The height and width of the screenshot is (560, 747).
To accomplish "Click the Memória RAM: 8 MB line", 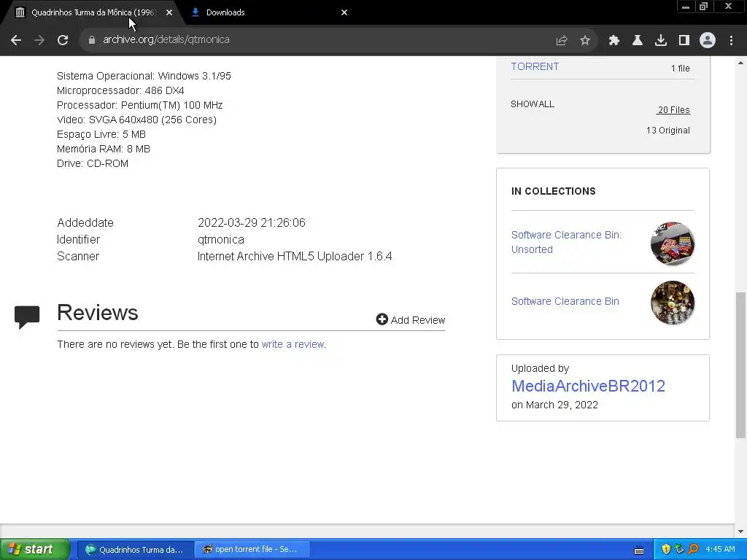I will pos(104,149).
